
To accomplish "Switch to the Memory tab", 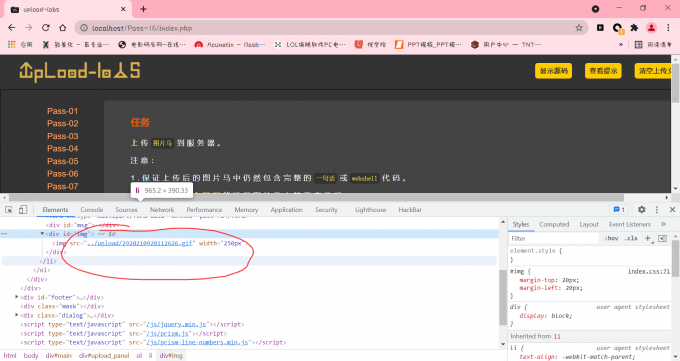I will coord(246,210).
